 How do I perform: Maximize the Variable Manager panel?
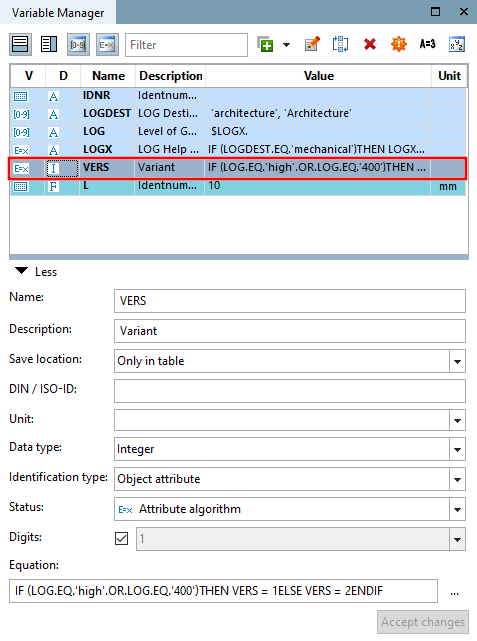click(x=435, y=11)
